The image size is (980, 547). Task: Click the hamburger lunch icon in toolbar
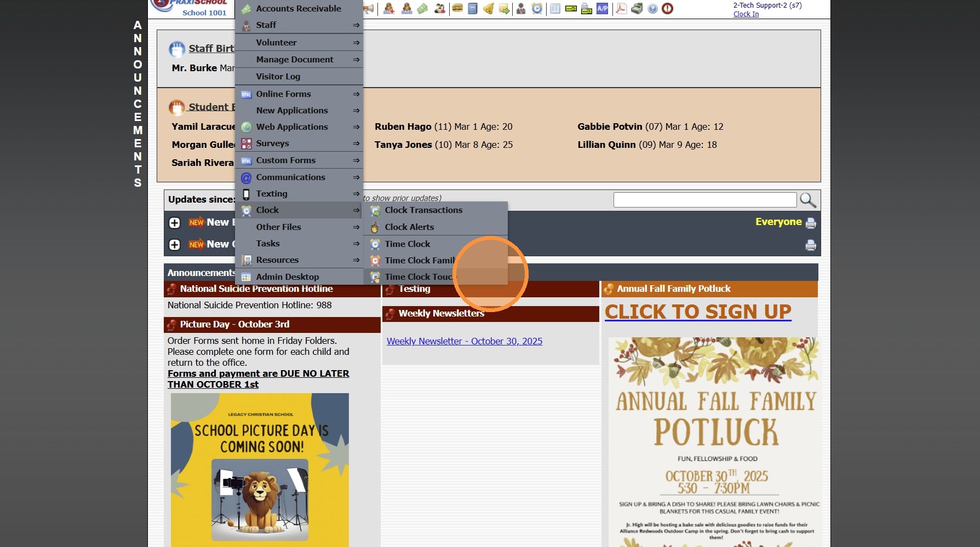point(457,8)
